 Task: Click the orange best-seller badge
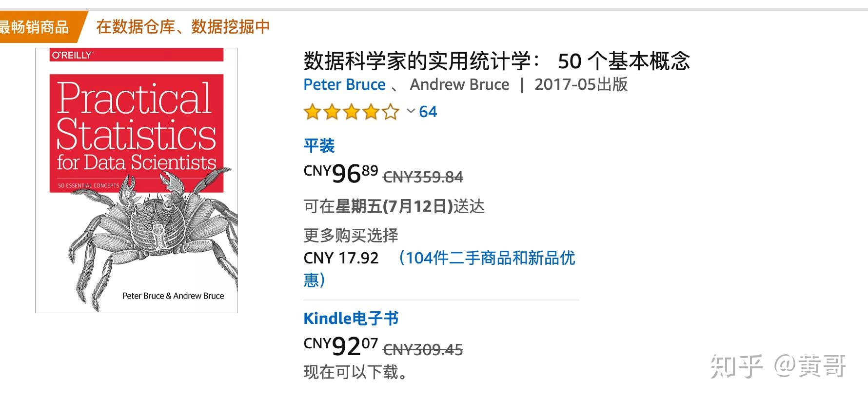click(37, 27)
